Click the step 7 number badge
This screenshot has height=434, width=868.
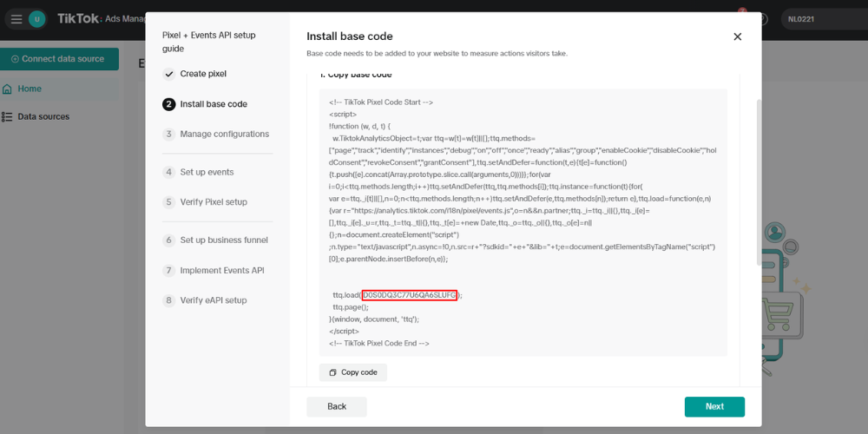(169, 271)
